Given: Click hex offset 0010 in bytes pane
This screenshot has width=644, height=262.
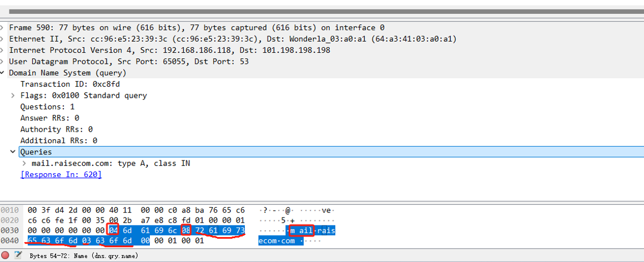Looking at the screenshot, I should pos(10,210).
